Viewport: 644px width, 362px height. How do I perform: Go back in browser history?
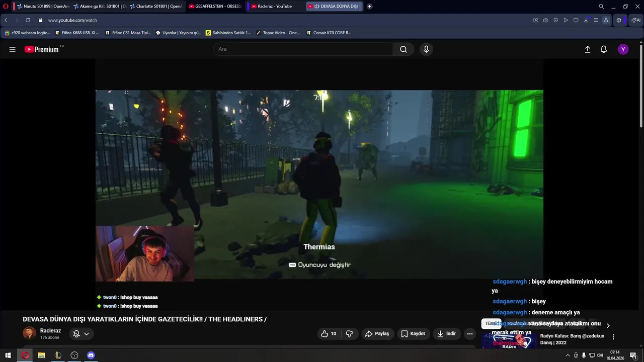[x=6, y=20]
